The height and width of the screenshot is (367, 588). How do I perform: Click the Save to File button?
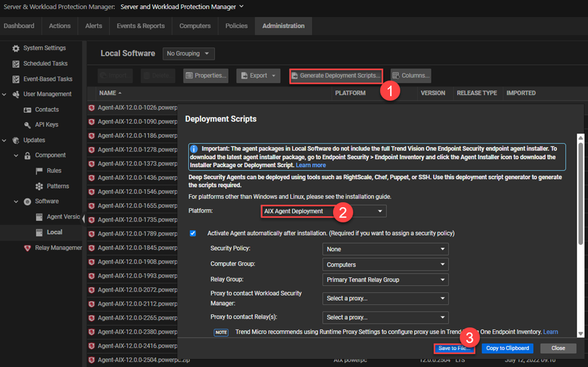(x=454, y=348)
